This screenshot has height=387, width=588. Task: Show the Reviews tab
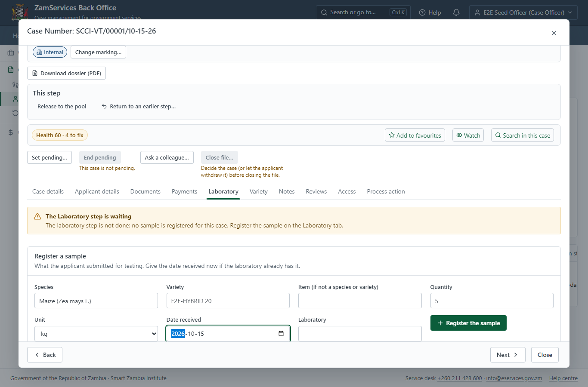point(316,192)
